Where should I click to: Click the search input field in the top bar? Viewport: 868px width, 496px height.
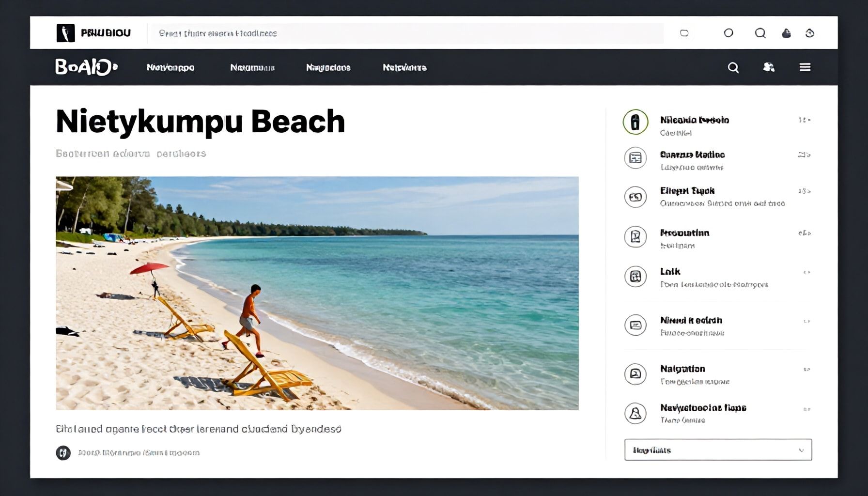point(407,33)
